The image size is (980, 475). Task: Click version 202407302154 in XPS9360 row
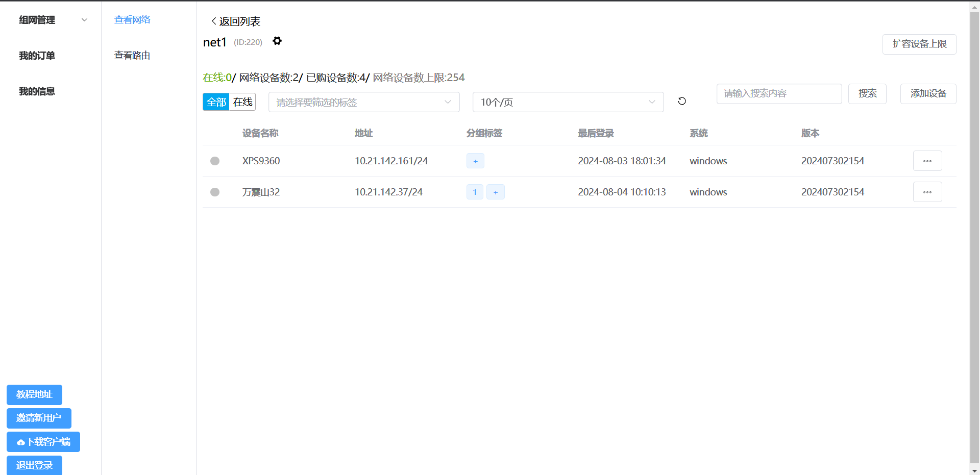click(832, 161)
